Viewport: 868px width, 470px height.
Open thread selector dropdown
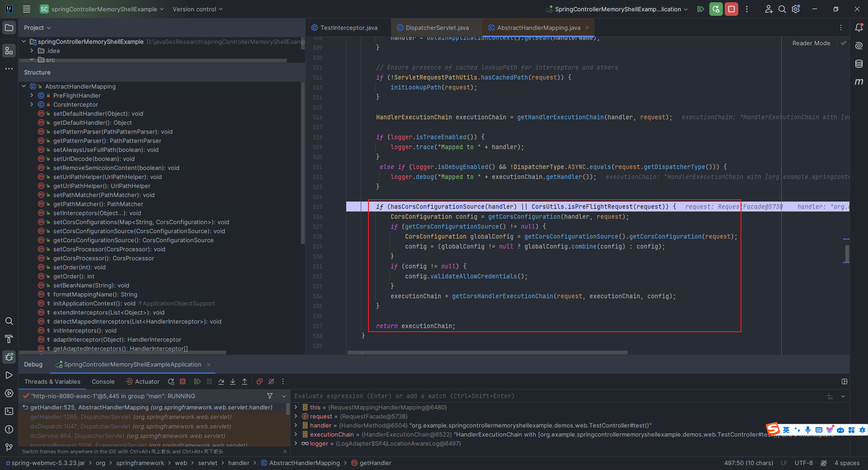(284, 396)
